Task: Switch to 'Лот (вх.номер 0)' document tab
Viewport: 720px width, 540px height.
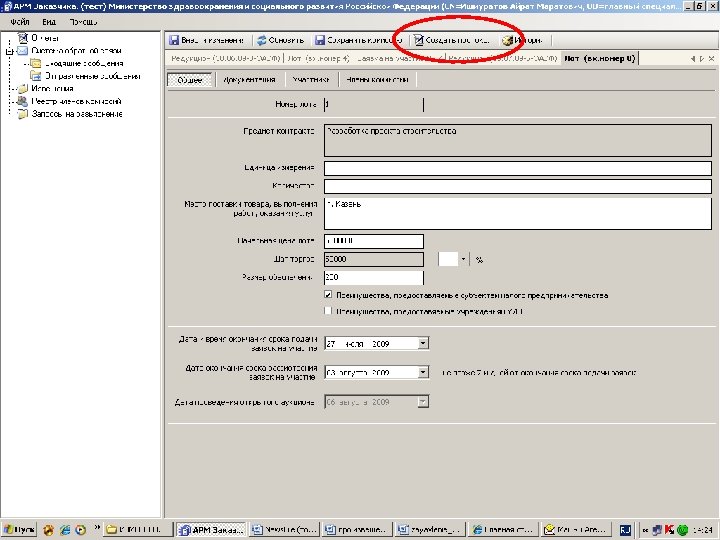Action: click(599, 58)
